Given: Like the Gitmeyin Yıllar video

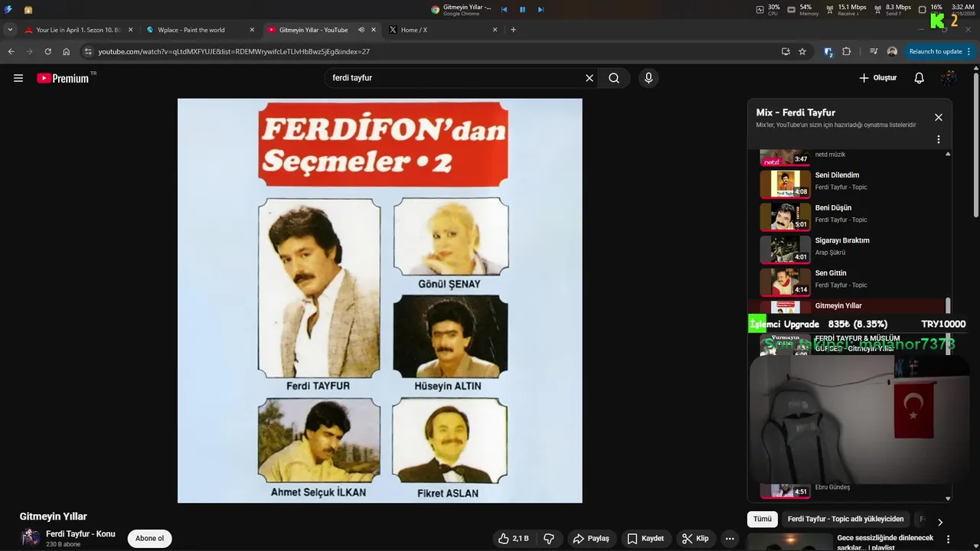Looking at the screenshot, I should (513, 539).
